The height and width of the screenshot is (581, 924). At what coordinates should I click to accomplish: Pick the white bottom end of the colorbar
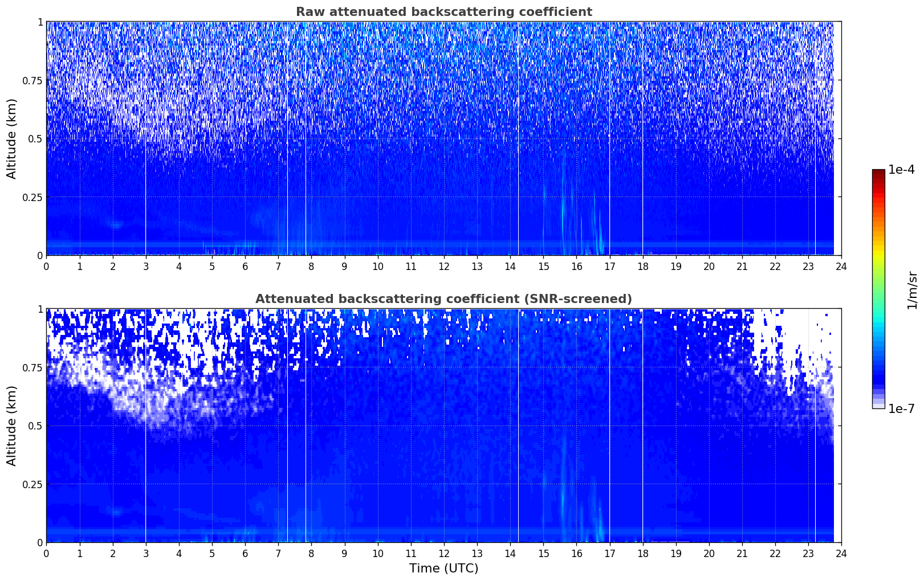(x=878, y=406)
